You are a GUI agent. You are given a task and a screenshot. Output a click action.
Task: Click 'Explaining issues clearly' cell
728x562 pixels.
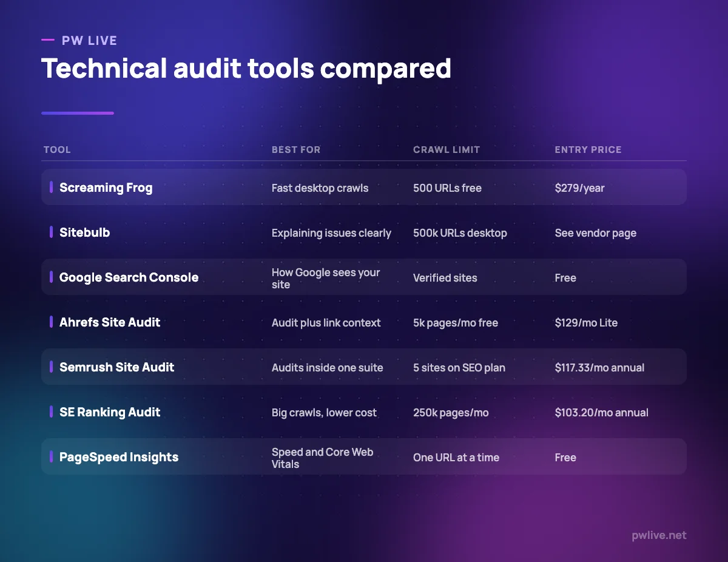click(331, 233)
